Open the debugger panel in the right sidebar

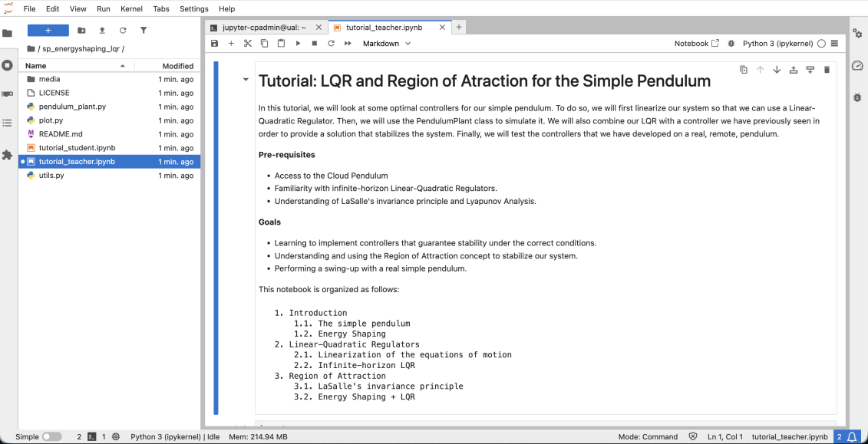[857, 98]
